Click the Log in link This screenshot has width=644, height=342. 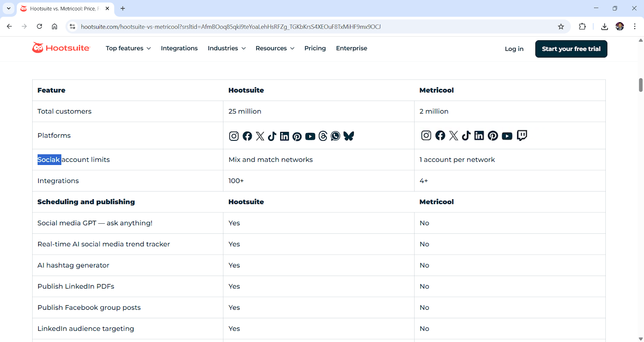tap(514, 49)
